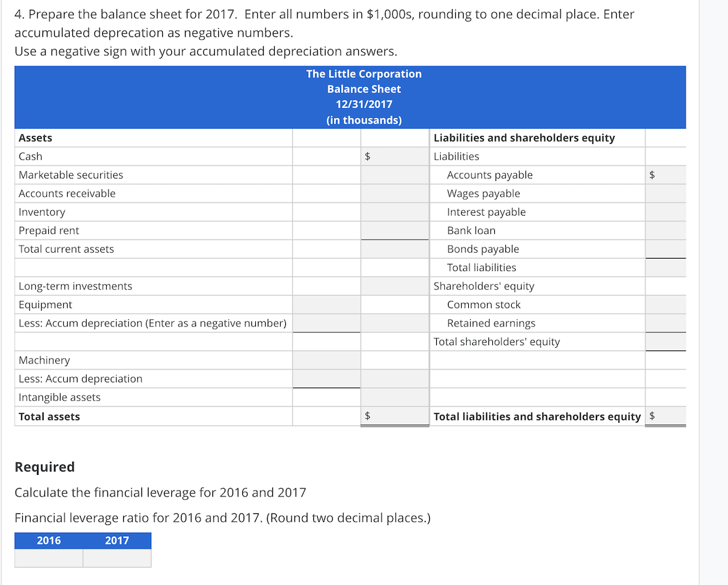Click the Equipment accumulated depreciation input field
The image size is (728, 585).
(x=326, y=323)
